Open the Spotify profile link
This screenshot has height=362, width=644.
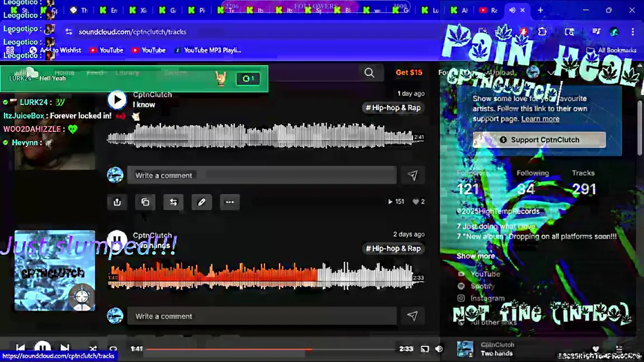tap(482, 286)
